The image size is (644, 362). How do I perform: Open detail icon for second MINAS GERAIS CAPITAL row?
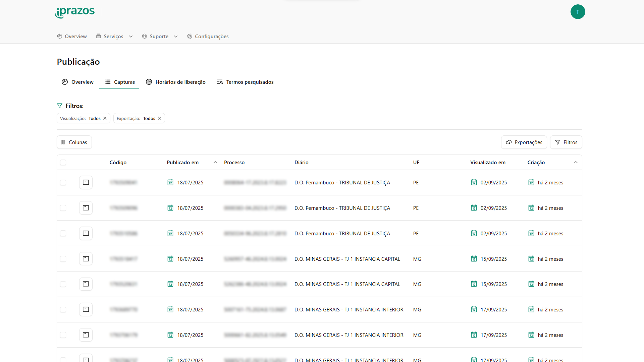tap(86, 284)
